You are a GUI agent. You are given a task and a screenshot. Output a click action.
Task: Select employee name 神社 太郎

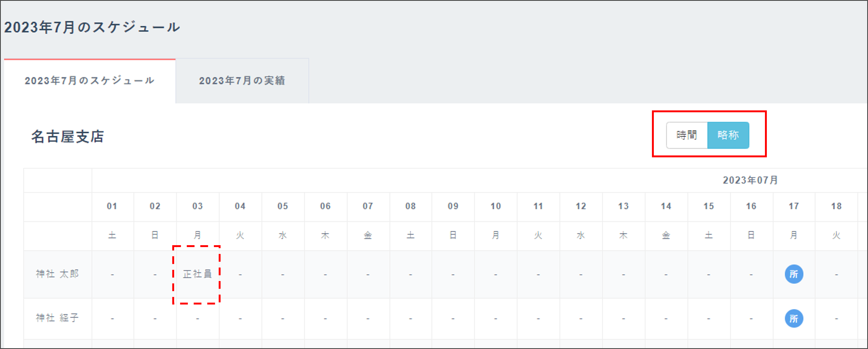pos(57,274)
